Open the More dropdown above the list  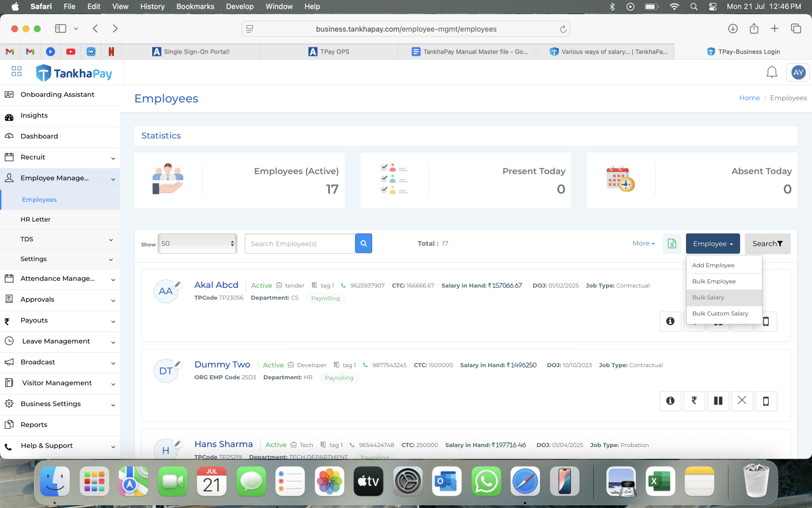(x=642, y=243)
